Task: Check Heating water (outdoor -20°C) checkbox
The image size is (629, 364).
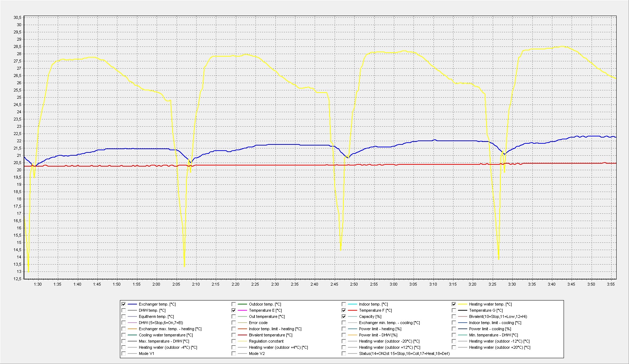Action: point(344,341)
